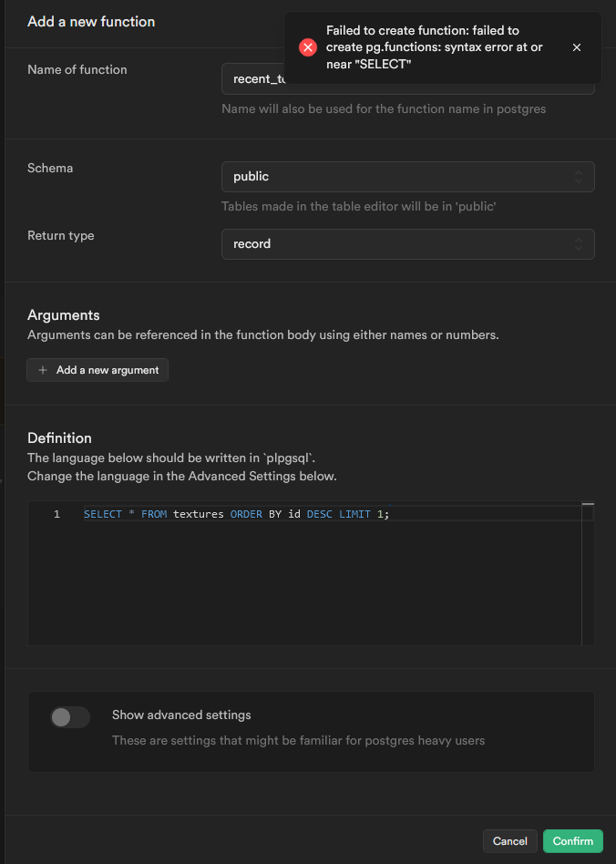This screenshot has height=864, width=616.
Task: Open the Schema dropdown showing public
Action: tap(407, 177)
